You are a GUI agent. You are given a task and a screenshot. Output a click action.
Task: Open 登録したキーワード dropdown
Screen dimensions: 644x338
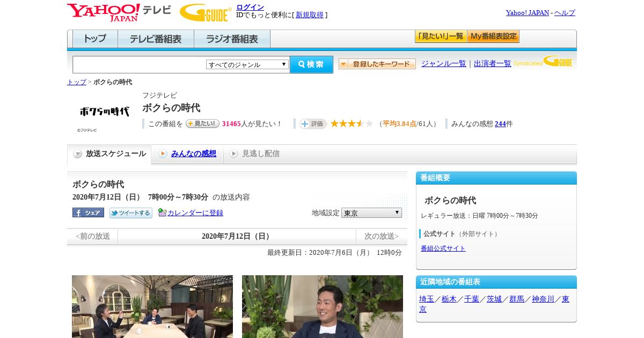(377, 64)
